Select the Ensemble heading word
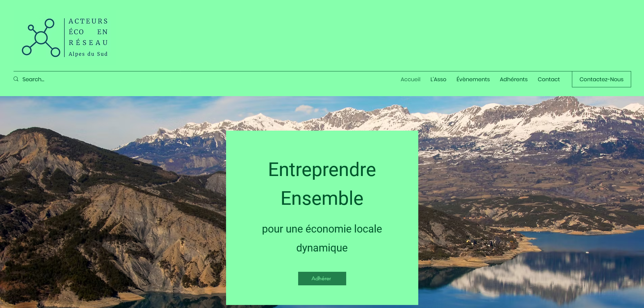 pyautogui.click(x=322, y=198)
